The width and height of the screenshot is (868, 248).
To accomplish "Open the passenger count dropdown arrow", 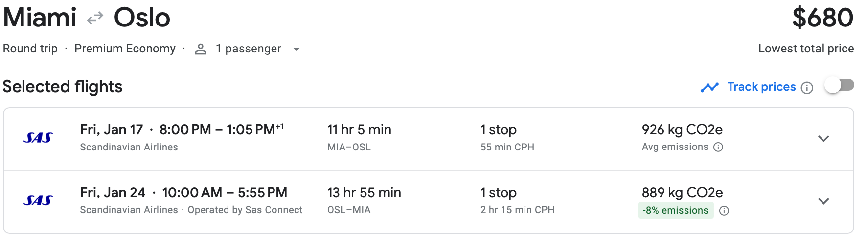I will [x=296, y=49].
